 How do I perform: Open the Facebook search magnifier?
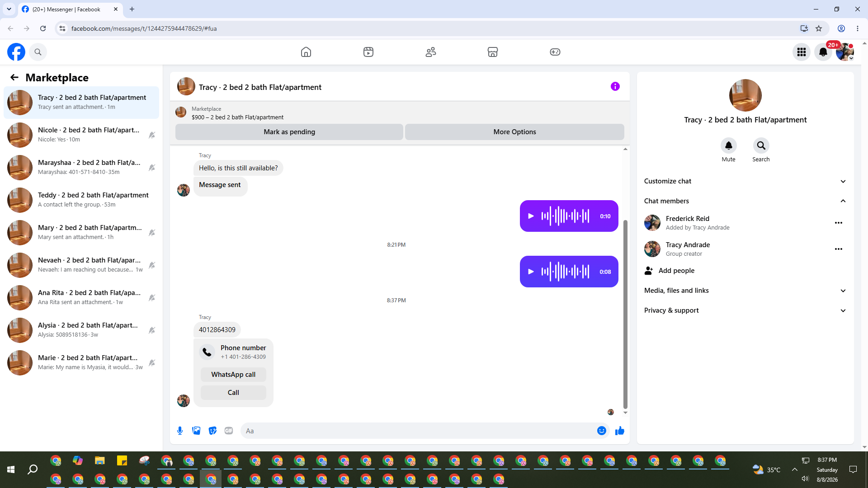point(38,52)
